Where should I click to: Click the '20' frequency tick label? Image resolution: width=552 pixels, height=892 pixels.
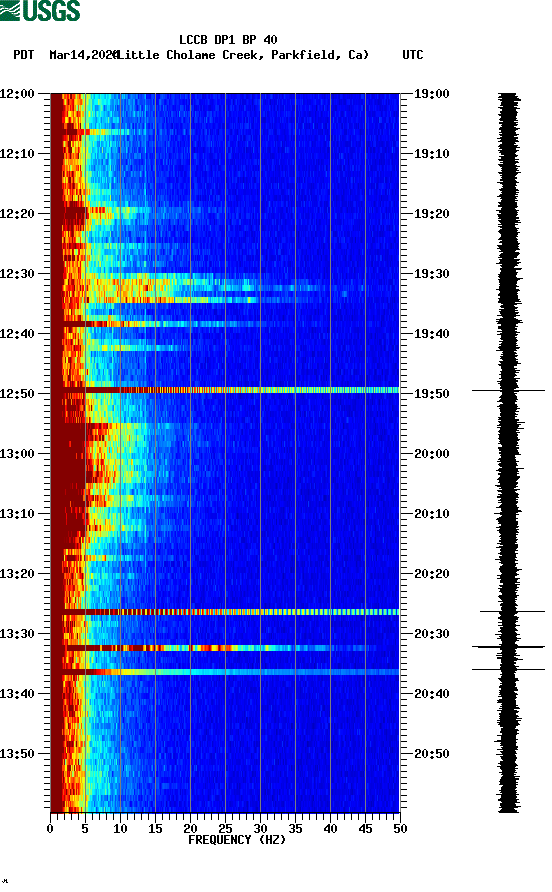click(x=190, y=829)
